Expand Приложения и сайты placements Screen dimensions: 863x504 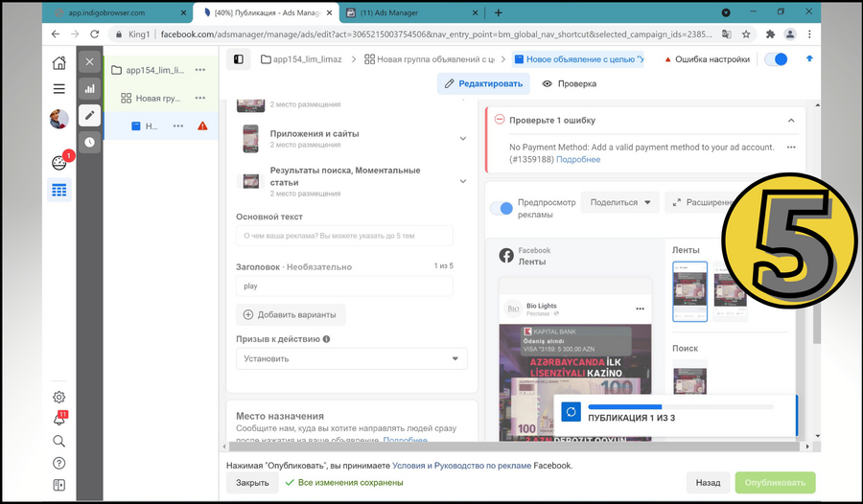(463, 139)
